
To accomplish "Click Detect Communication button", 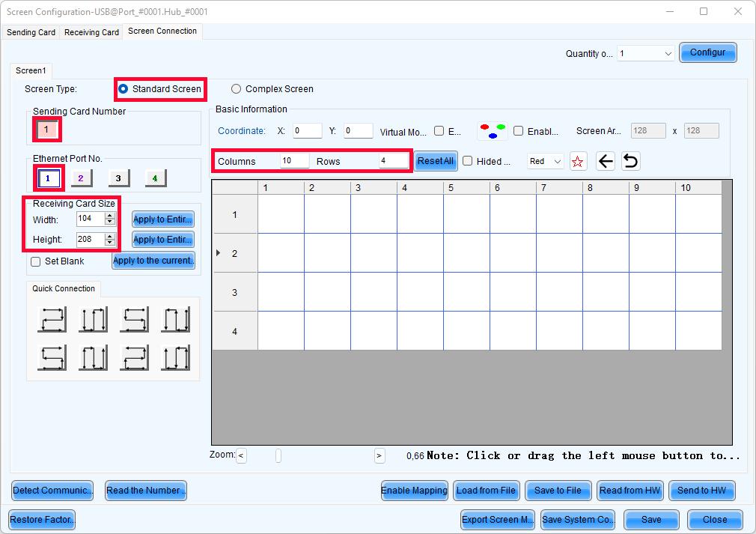I will (52, 491).
